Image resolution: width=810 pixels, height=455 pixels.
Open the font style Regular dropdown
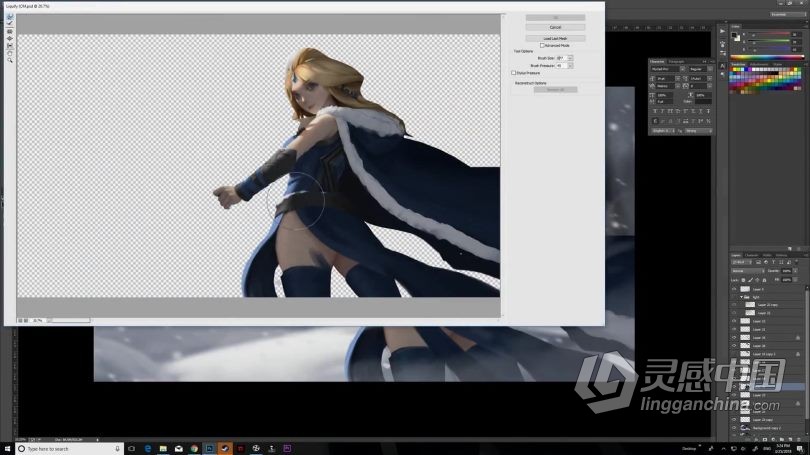[709, 69]
